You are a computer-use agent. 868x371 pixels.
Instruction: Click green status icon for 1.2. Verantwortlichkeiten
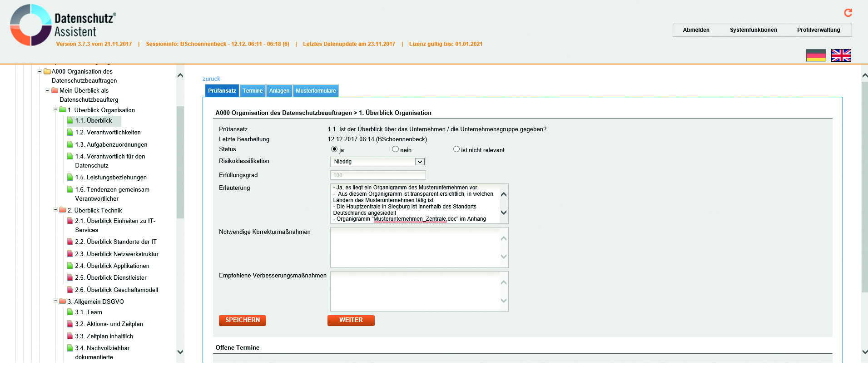70,132
